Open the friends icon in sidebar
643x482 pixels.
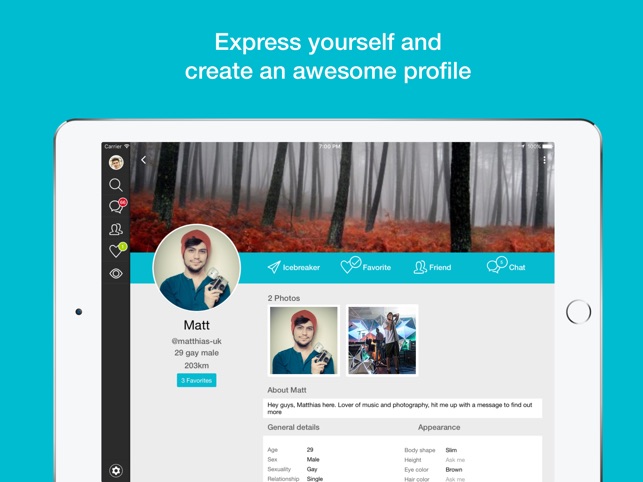pyautogui.click(x=116, y=229)
